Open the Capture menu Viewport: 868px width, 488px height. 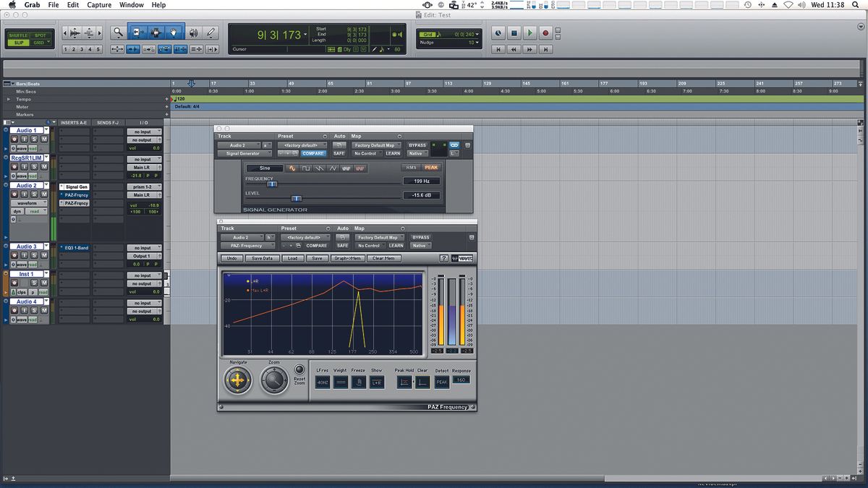tap(99, 4)
